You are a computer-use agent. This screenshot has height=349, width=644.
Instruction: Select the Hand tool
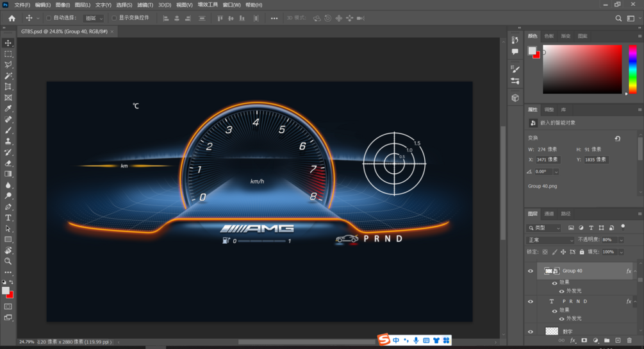tap(8, 250)
